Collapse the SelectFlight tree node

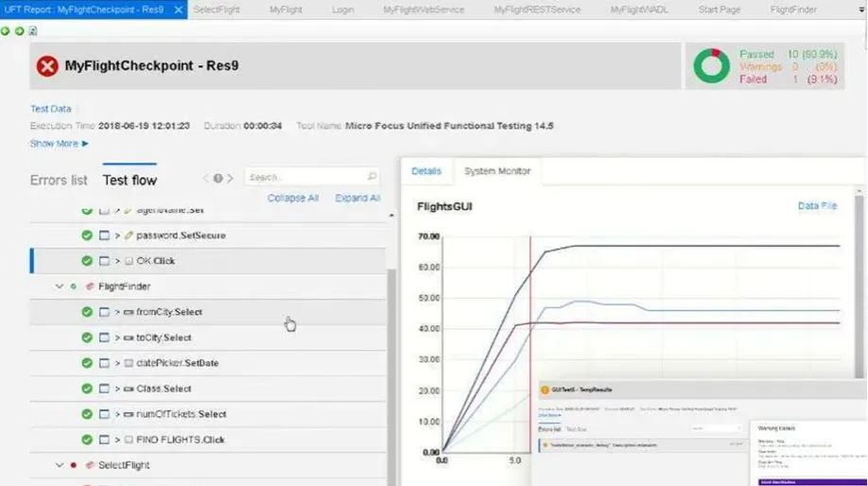(x=60, y=465)
